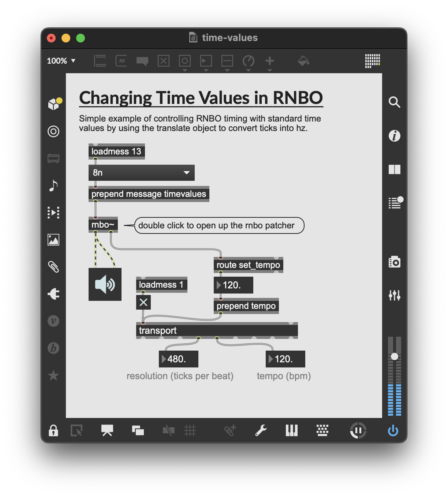Image resolution: width=448 pixels, height=497 pixels.
Task: Select the prepend tempo object
Action: tap(246, 306)
